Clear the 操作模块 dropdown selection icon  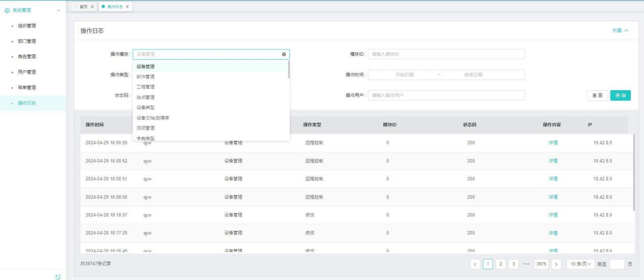click(x=284, y=54)
